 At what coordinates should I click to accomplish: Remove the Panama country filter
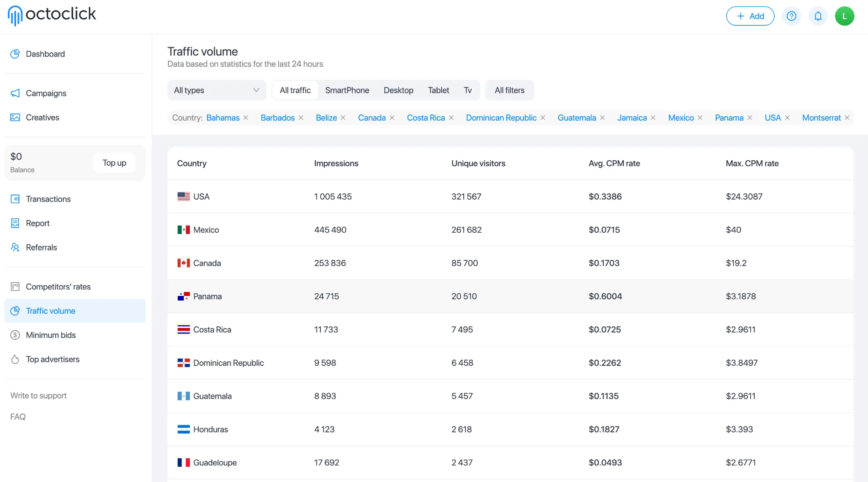click(x=750, y=118)
